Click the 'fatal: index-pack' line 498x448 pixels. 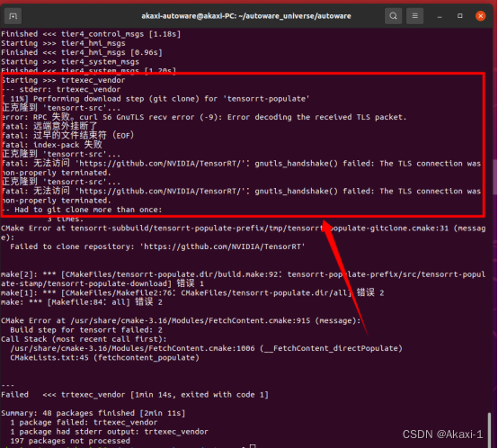(x=52, y=145)
